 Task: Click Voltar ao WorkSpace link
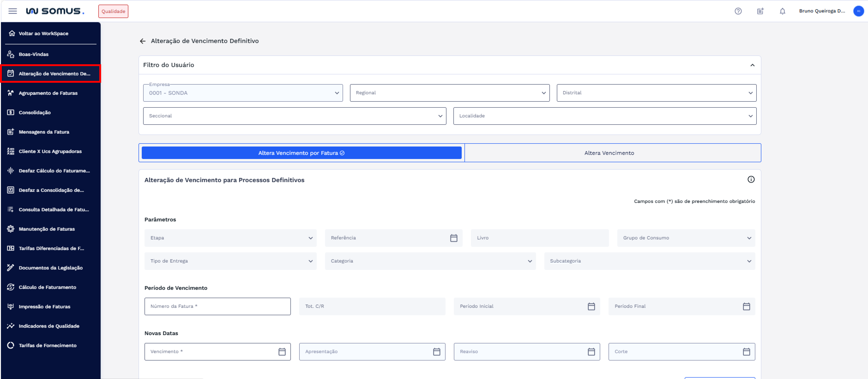click(43, 33)
